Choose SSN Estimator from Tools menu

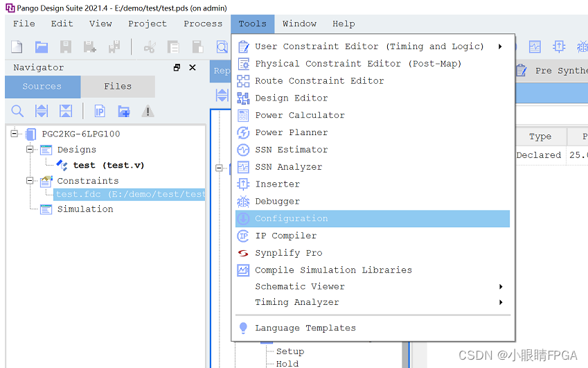click(373, 150)
